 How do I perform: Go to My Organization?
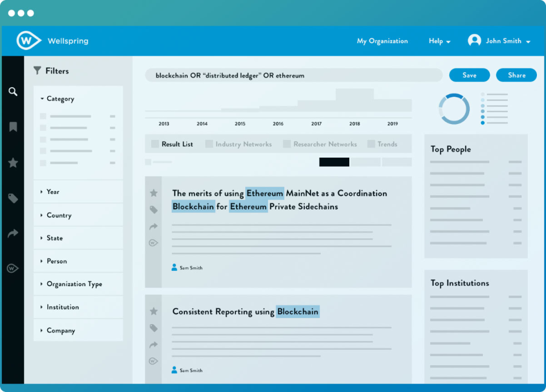pos(382,40)
